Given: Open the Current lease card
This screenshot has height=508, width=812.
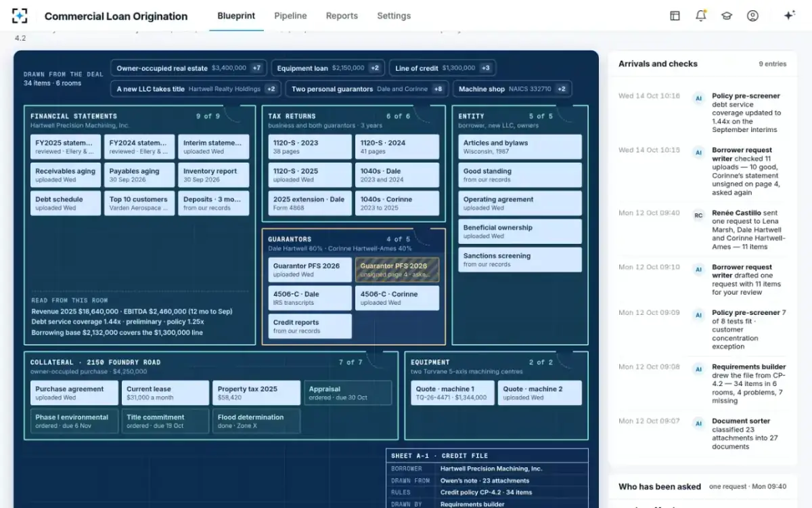Looking at the screenshot, I should coord(165,393).
